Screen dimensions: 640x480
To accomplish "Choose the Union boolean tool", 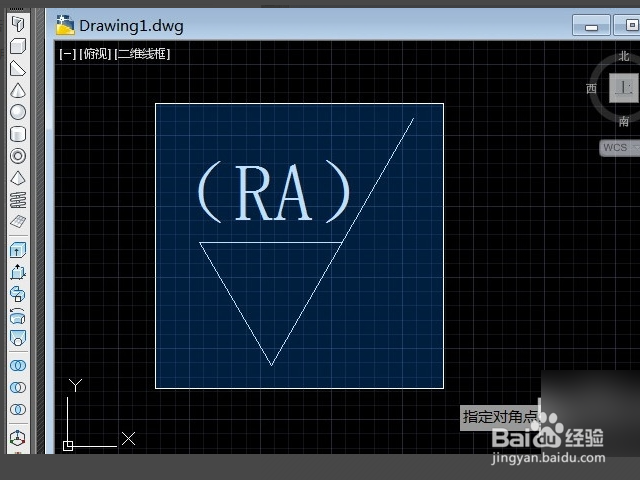I will pyautogui.click(x=18, y=365).
